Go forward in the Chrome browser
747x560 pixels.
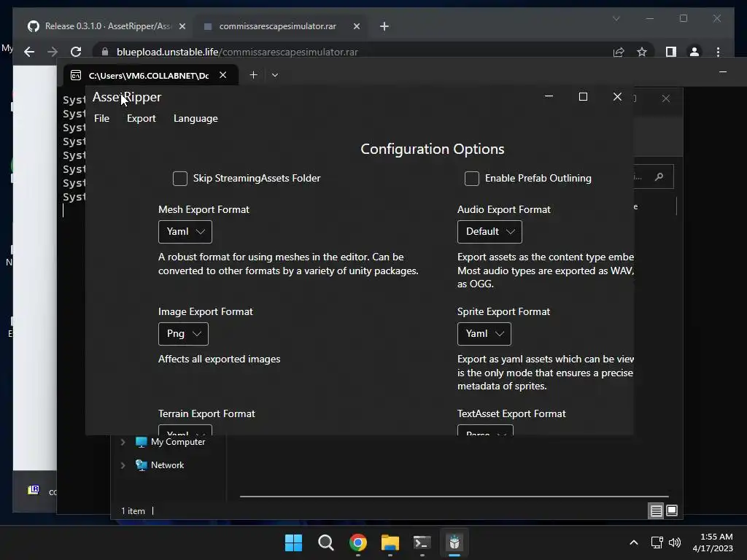[53, 52]
